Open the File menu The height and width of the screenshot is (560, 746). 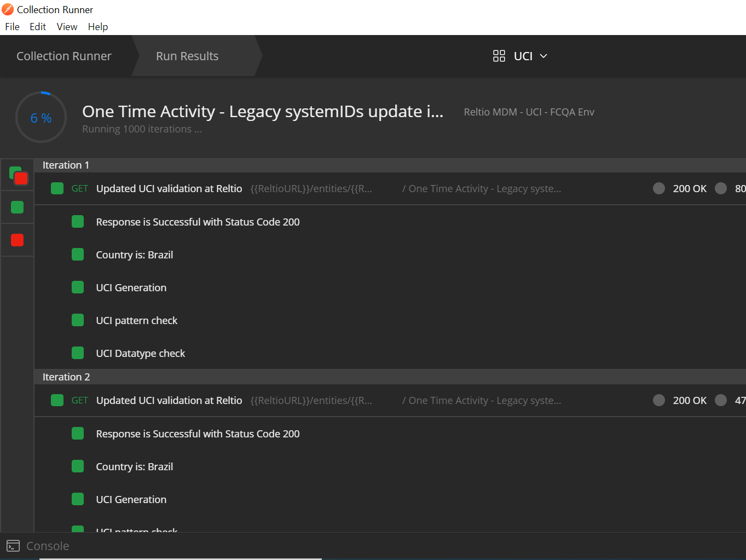pyautogui.click(x=12, y=27)
